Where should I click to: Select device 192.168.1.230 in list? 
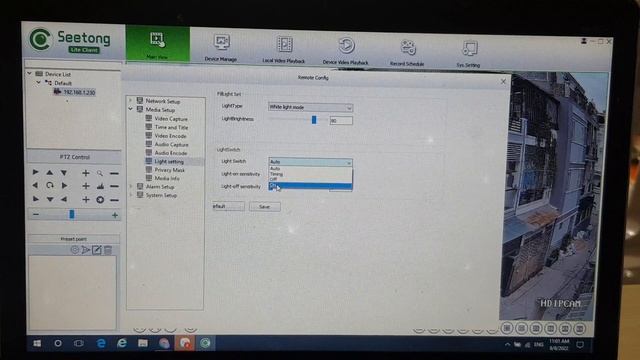pyautogui.click(x=74, y=92)
